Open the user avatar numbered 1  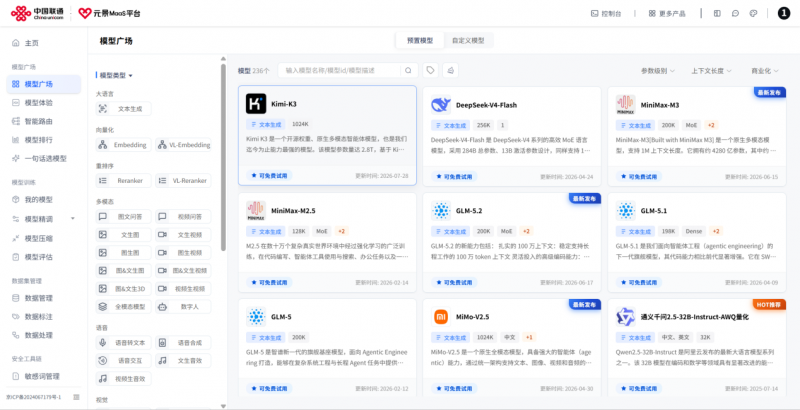pos(784,14)
